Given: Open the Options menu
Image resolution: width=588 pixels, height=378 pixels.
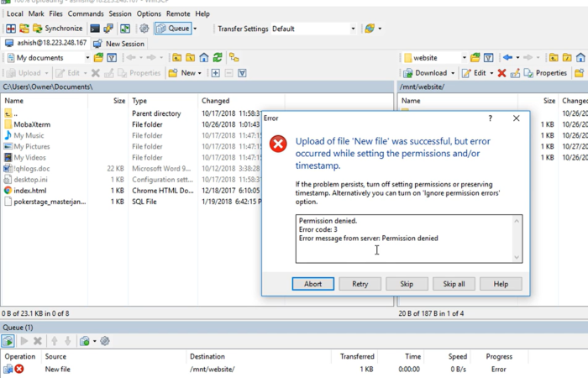Looking at the screenshot, I should click(149, 13).
